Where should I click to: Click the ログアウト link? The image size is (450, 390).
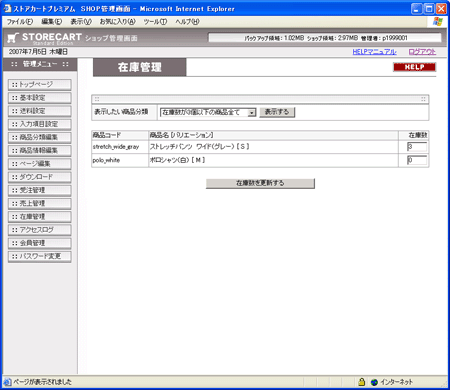coord(422,52)
